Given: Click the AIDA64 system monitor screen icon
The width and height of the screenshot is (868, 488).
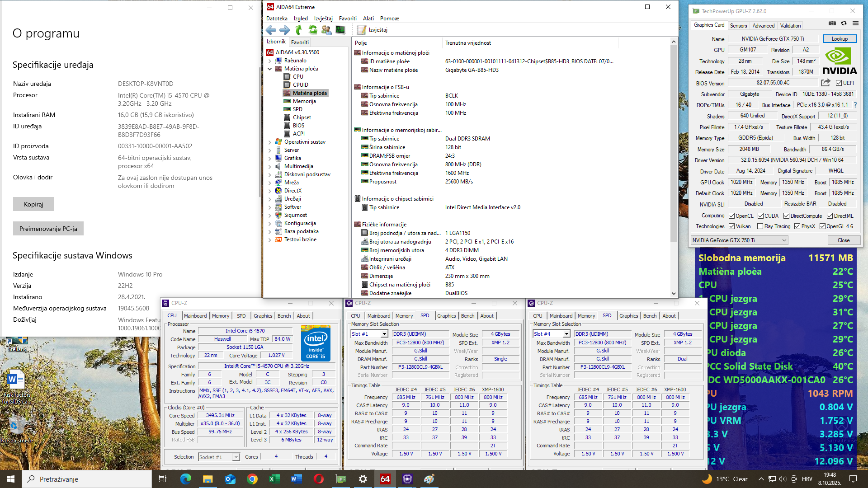Looking at the screenshot, I should pos(340,30).
